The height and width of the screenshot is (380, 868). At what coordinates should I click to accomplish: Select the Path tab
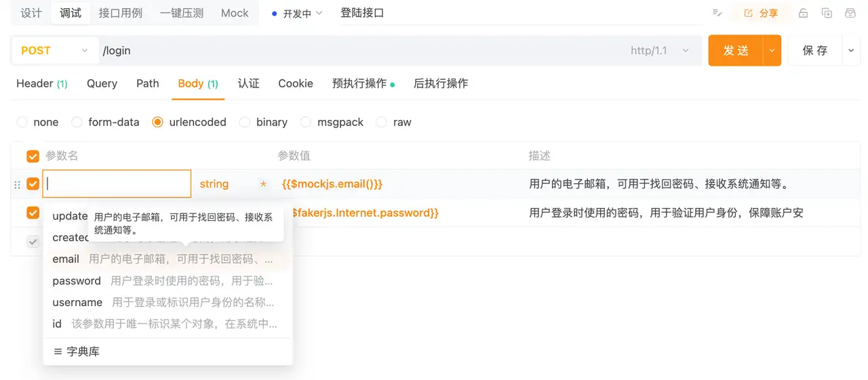click(x=147, y=83)
